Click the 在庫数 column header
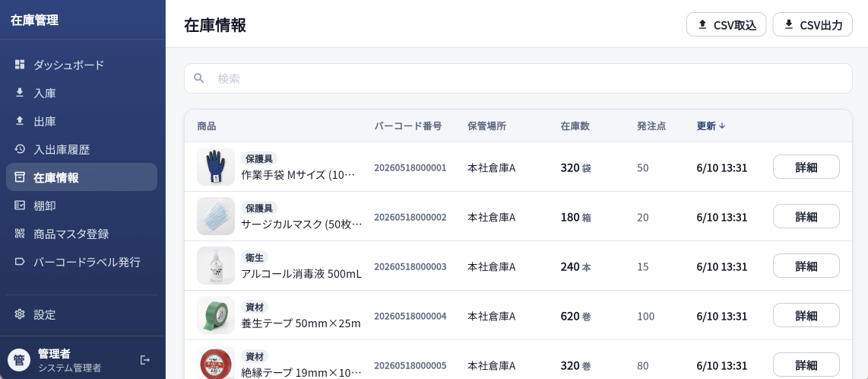The width and height of the screenshot is (868, 379). 575,126
